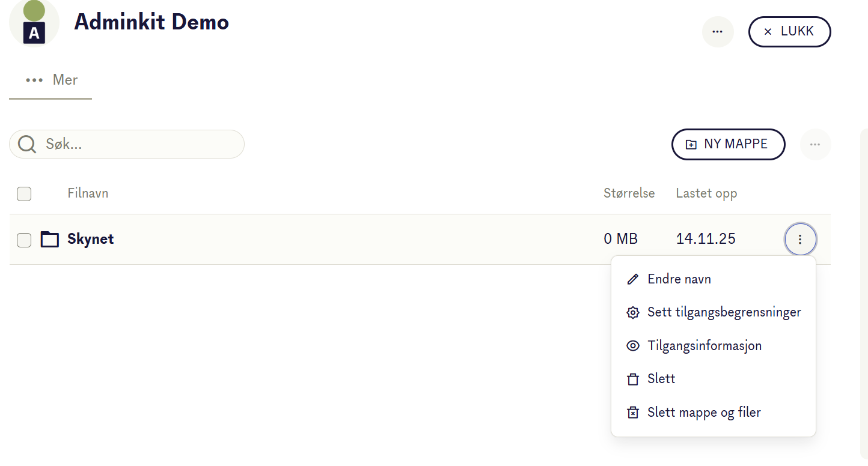Open the Mer tab
Image resolution: width=868 pixels, height=466 pixels.
(52, 80)
